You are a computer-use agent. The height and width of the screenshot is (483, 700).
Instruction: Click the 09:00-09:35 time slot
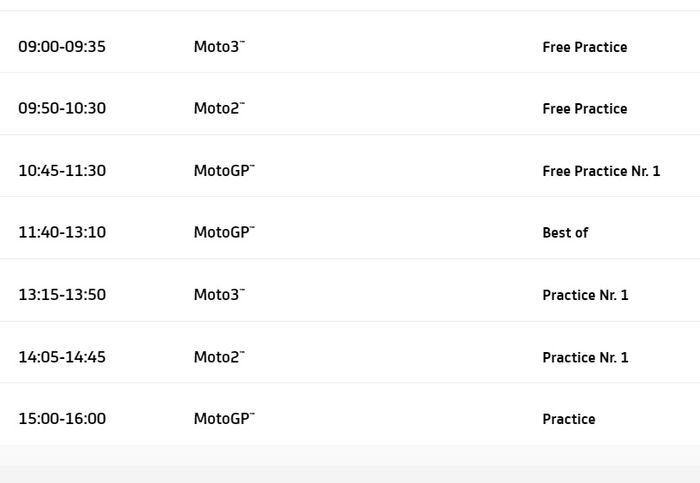pos(62,46)
